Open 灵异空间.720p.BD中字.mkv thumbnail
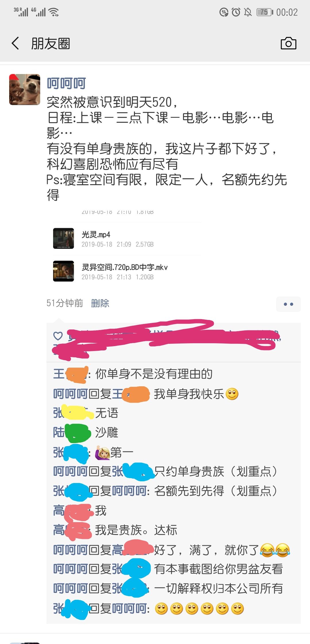310x644 pixels. click(x=63, y=271)
